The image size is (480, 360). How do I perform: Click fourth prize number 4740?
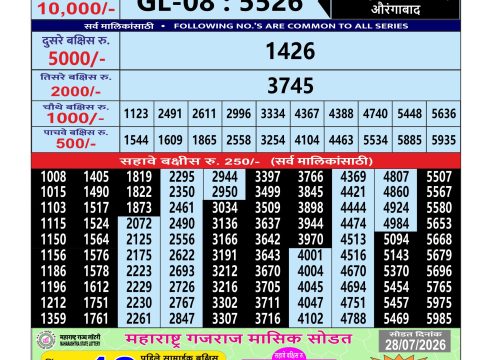pos(375,114)
